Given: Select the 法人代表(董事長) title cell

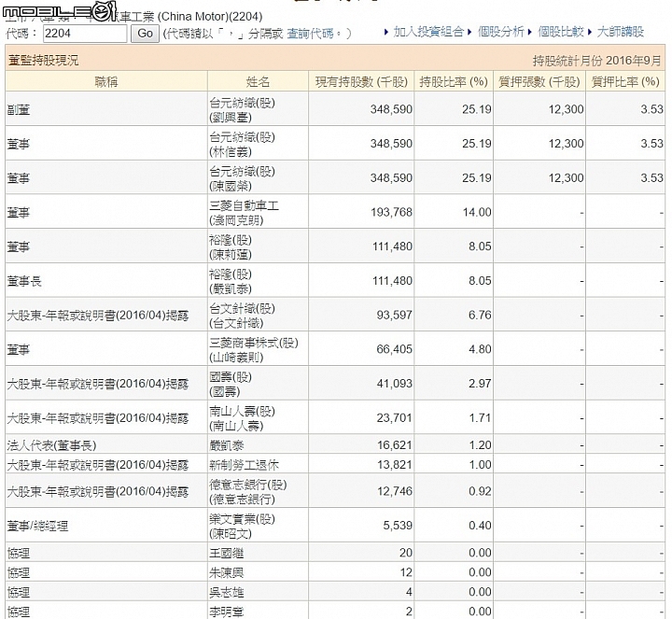Looking at the screenshot, I should click(x=106, y=445).
